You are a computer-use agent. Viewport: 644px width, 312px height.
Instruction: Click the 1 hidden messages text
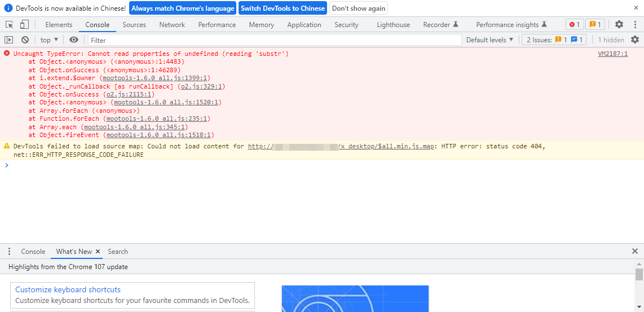click(x=611, y=40)
